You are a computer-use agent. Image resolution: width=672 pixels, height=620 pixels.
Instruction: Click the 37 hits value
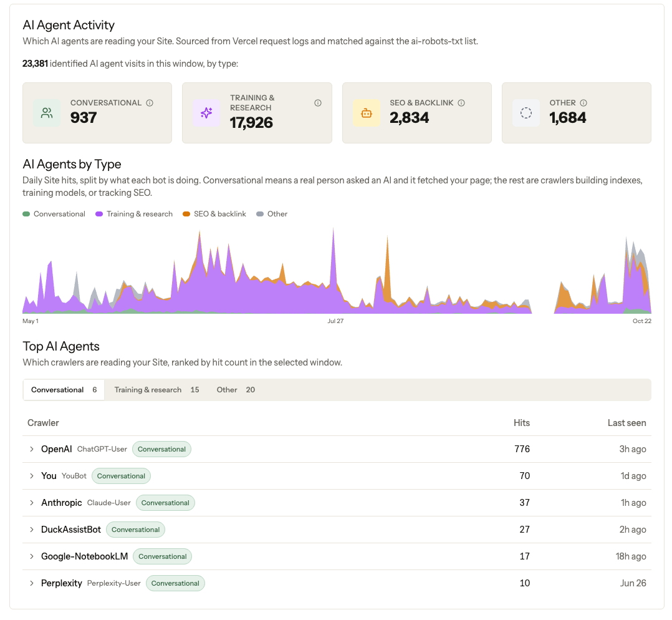coord(525,503)
